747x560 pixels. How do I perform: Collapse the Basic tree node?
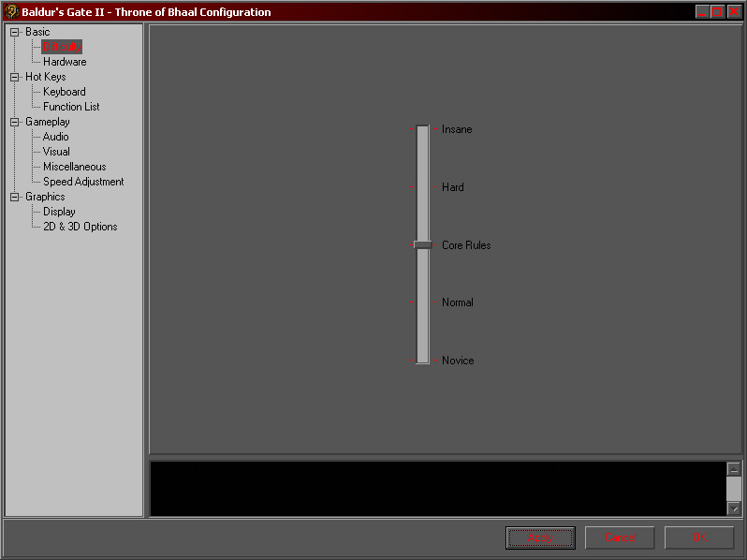click(15, 32)
